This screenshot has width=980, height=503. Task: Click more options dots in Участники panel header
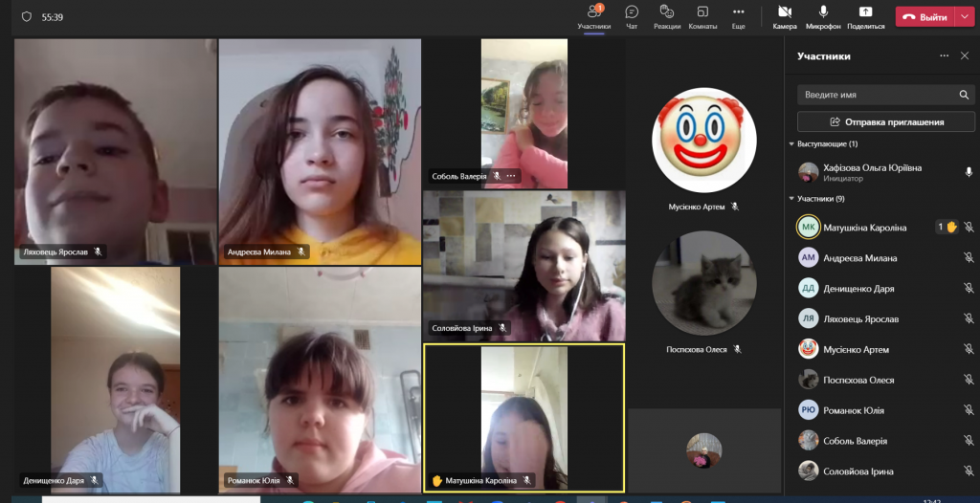click(x=944, y=56)
